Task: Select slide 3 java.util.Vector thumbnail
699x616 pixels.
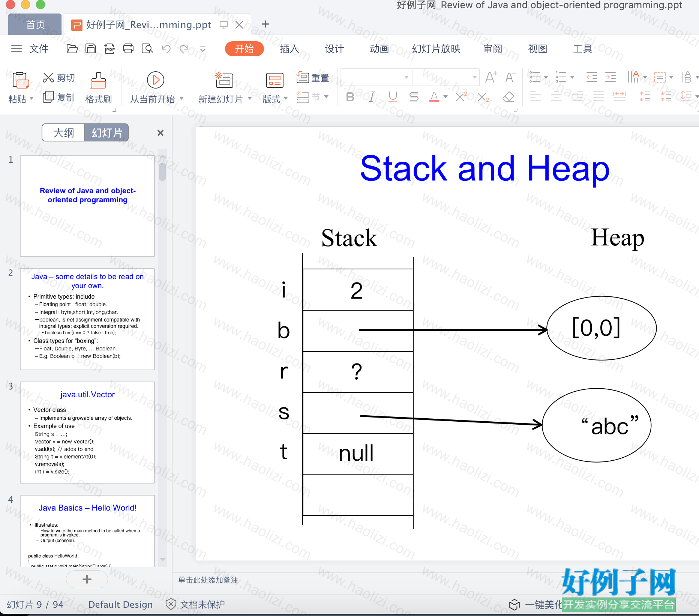Action: (x=87, y=433)
